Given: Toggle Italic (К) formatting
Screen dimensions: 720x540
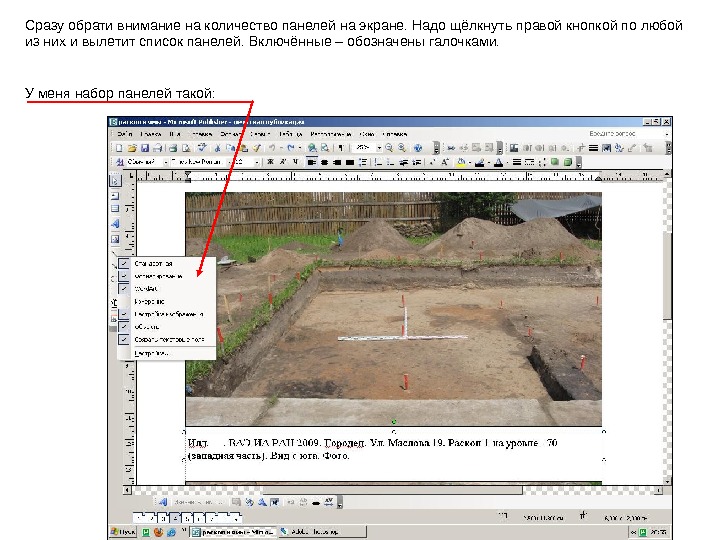Looking at the screenshot, I should (x=282, y=162).
